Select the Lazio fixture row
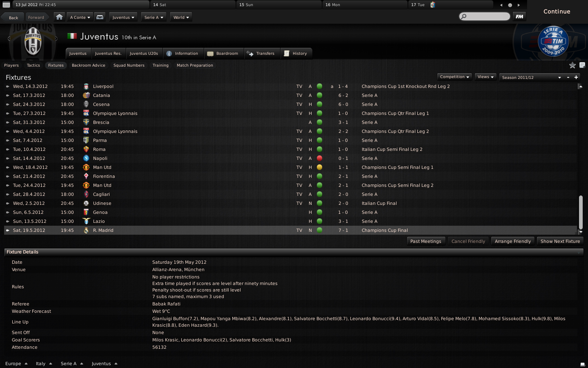The image size is (588, 368). point(290,221)
